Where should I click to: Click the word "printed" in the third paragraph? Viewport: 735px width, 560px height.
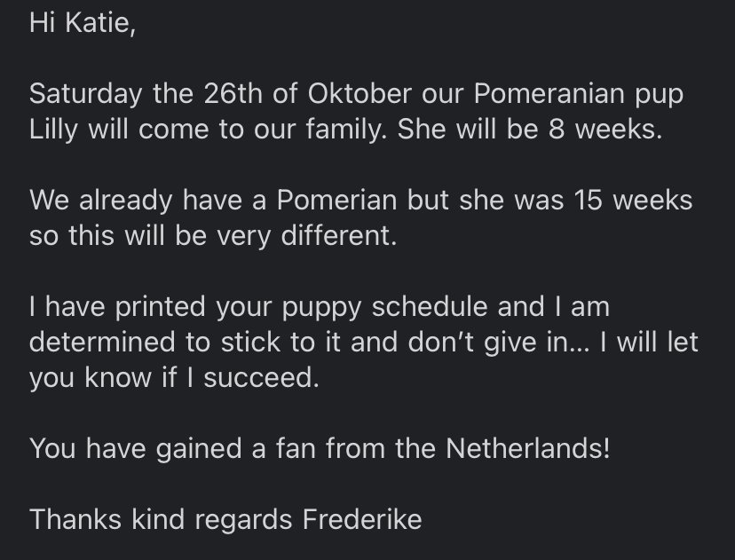(161, 307)
